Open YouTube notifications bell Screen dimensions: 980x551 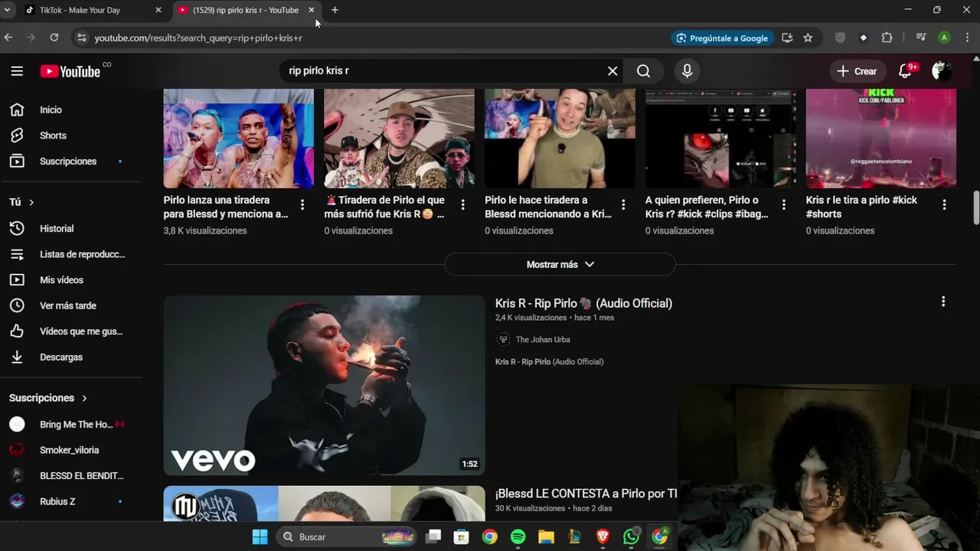905,71
